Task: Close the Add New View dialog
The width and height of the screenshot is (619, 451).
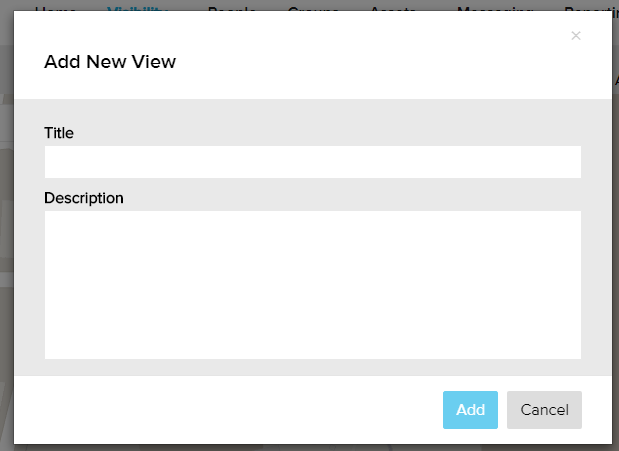Action: (575, 36)
